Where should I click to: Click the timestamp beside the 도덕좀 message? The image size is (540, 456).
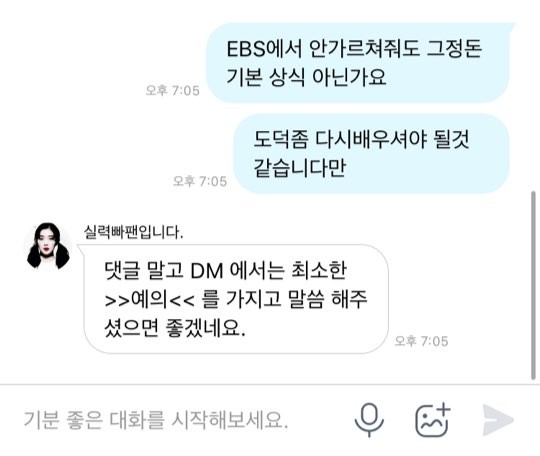coord(200,181)
